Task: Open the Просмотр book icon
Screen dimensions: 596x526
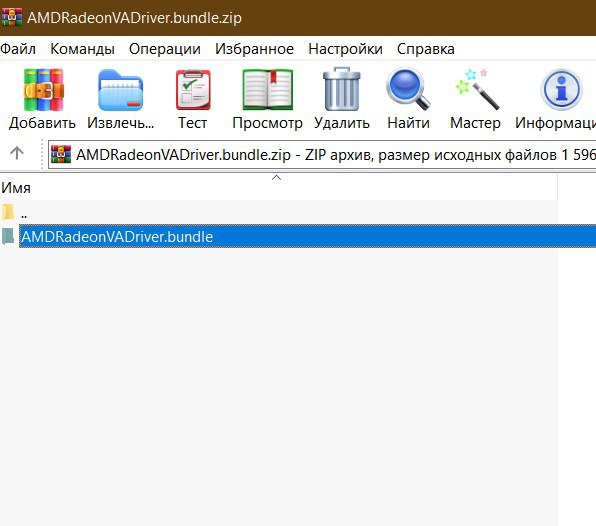Action: [x=268, y=90]
